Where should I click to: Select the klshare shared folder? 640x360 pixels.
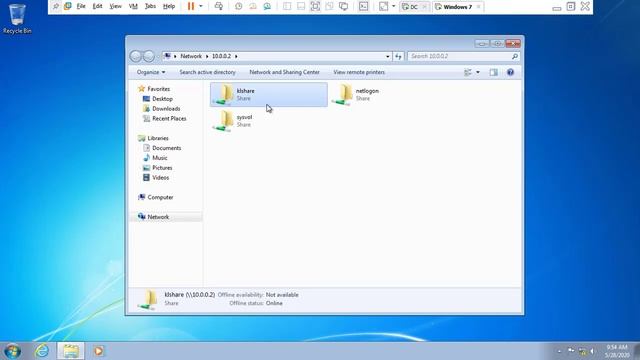pyautogui.click(x=269, y=94)
